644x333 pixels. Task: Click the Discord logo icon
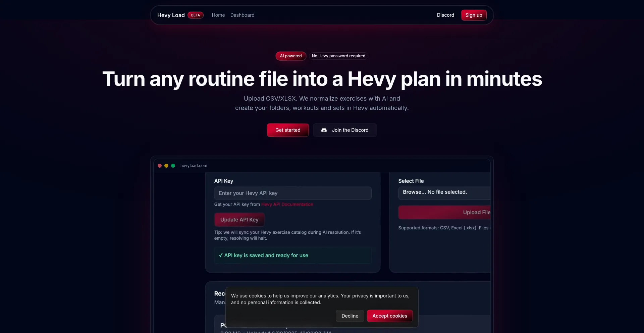(x=324, y=130)
